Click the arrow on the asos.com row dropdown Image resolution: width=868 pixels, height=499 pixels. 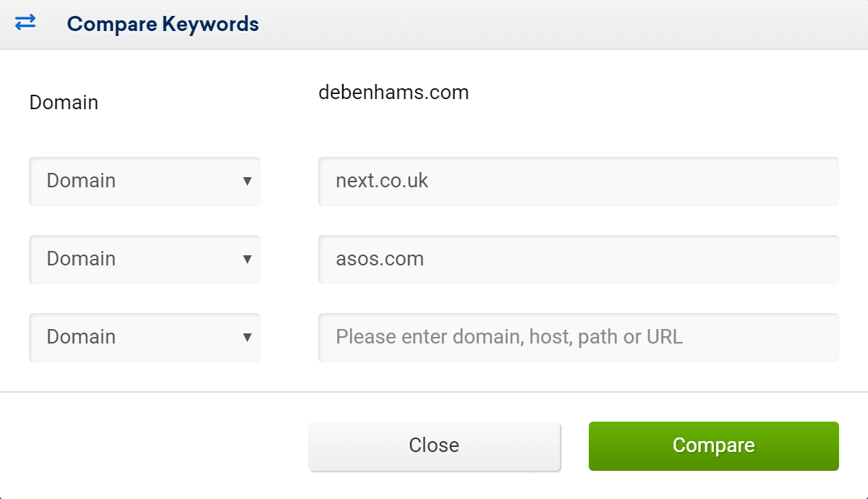pyautogui.click(x=247, y=259)
